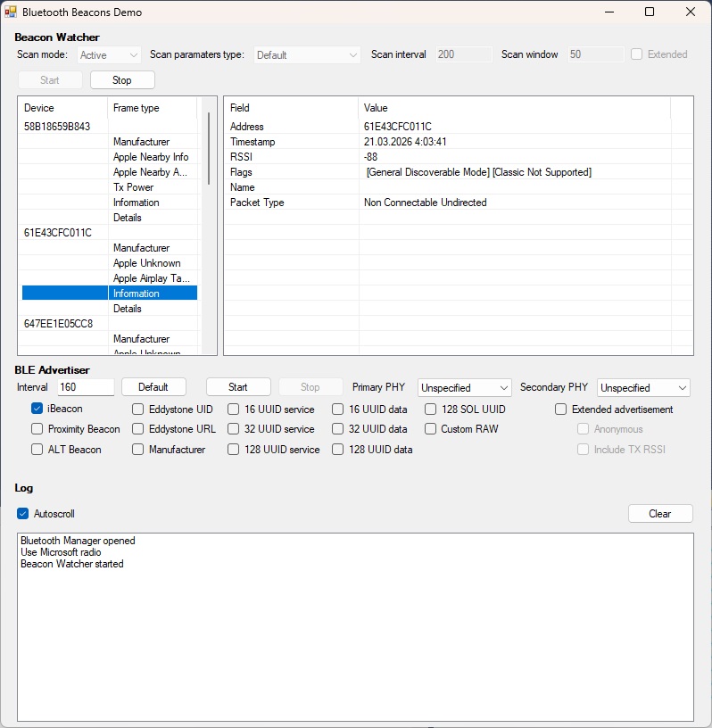The image size is (712, 728).
Task: Toggle the Autoscroll checkbox
Action: click(23, 514)
